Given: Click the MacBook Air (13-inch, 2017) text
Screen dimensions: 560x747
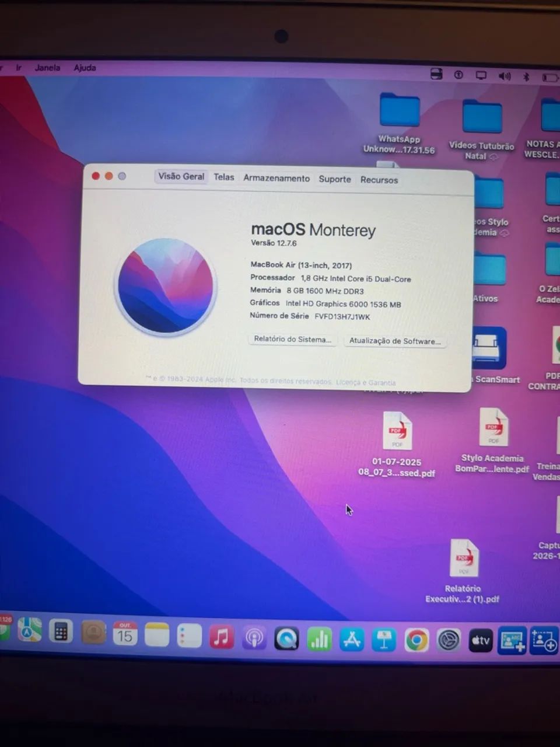Looking at the screenshot, I should coord(301,265).
